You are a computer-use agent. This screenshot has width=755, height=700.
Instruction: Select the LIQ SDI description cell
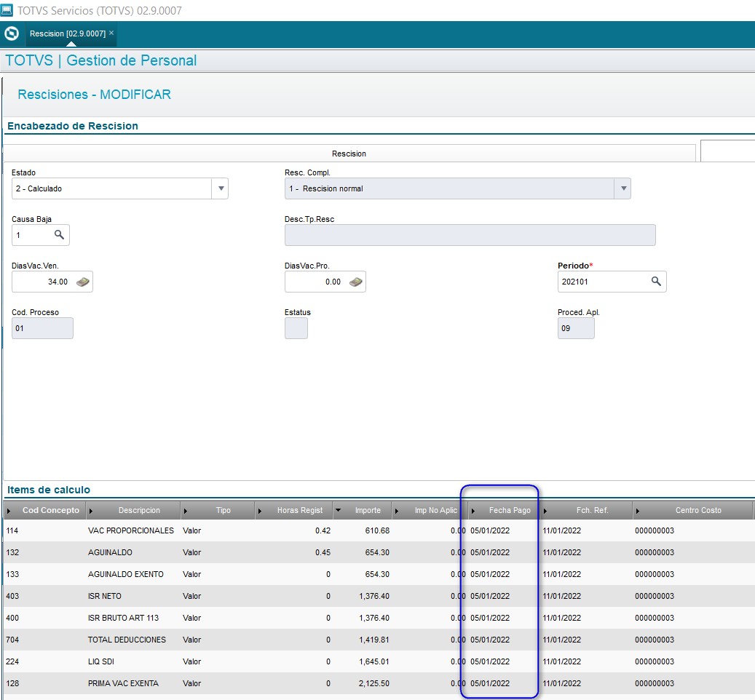(x=101, y=661)
